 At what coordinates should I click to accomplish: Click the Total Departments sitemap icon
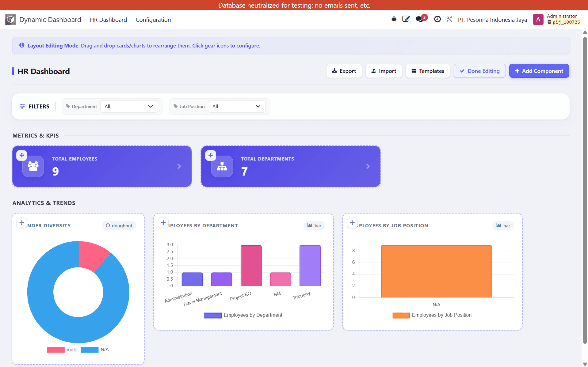222,166
